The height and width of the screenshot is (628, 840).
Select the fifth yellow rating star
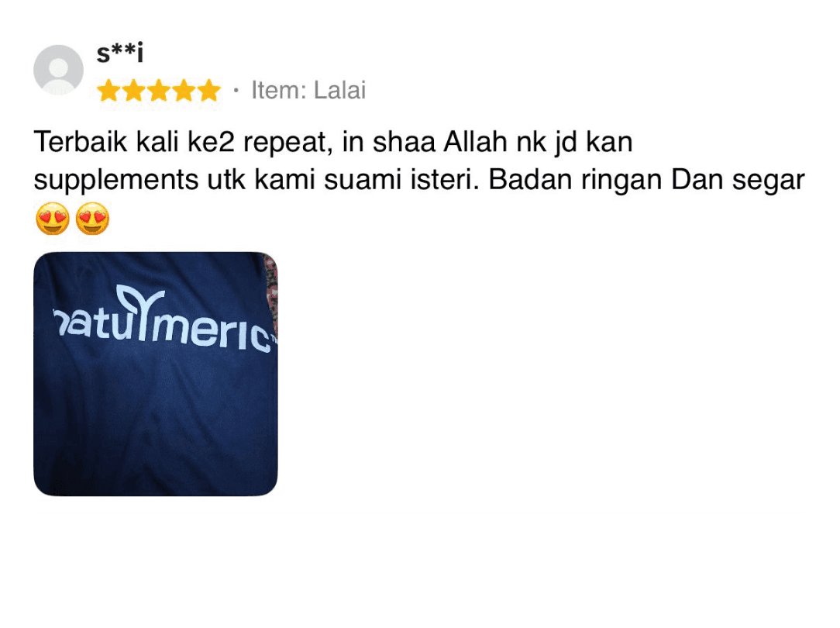tap(209, 91)
